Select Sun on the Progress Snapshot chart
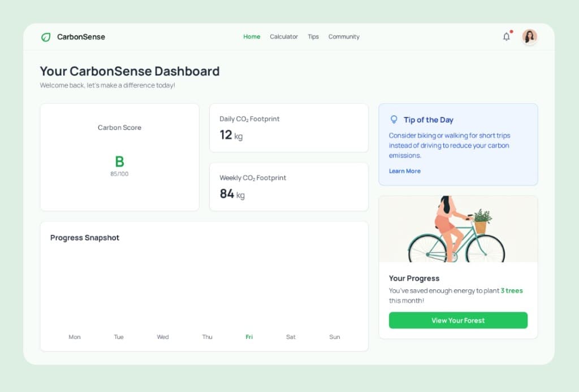579x392 pixels. [335, 337]
